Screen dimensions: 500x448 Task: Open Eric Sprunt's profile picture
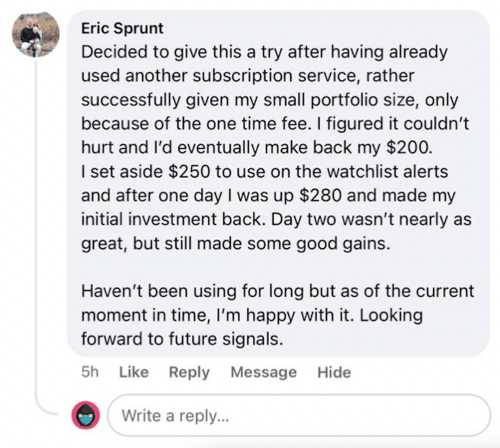(35, 35)
